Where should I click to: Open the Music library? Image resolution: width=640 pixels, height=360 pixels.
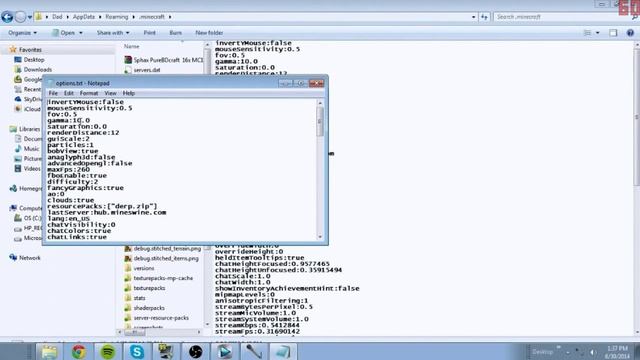tap(31, 149)
